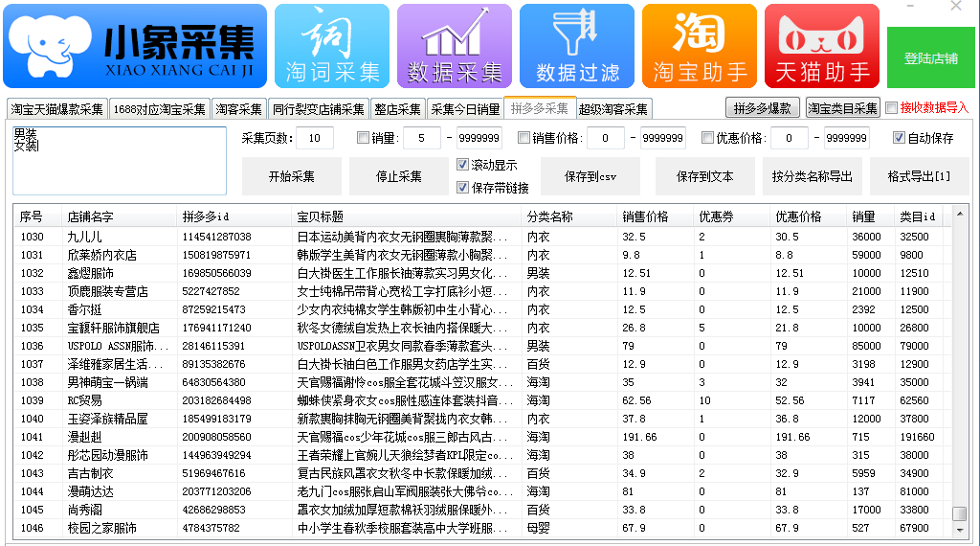Open the 淘词采集 module
The width and height of the screenshot is (980, 546).
[332, 46]
